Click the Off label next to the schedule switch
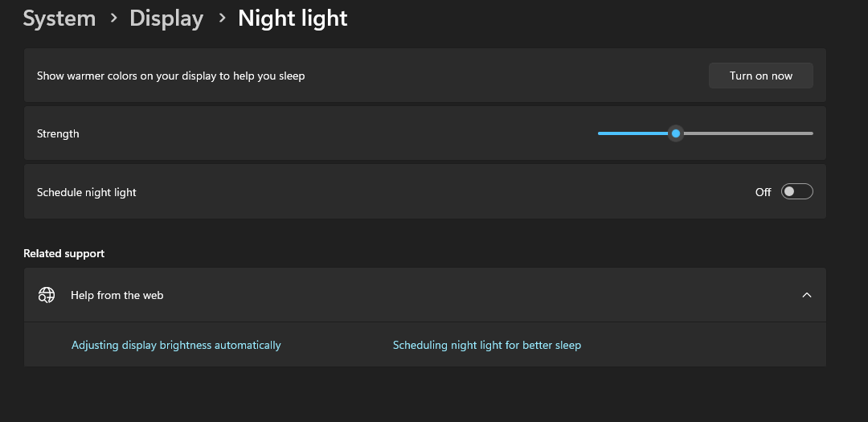Screen dimensions: 868x422 [x=763, y=192]
